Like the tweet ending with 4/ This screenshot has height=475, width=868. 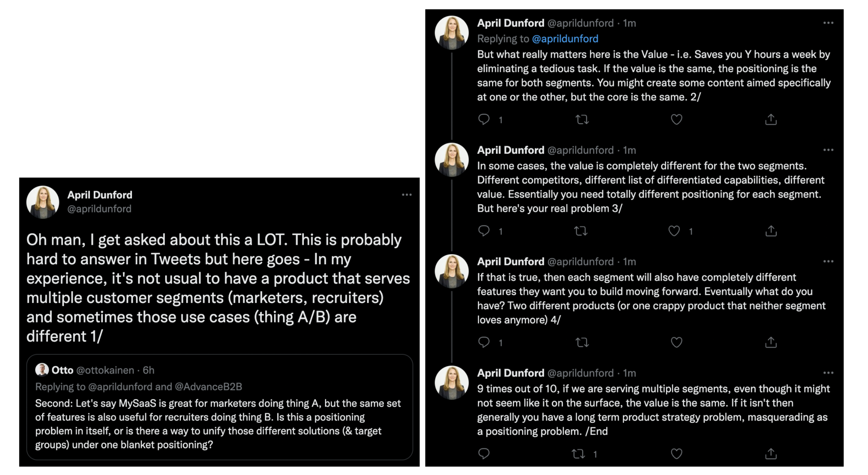click(677, 342)
